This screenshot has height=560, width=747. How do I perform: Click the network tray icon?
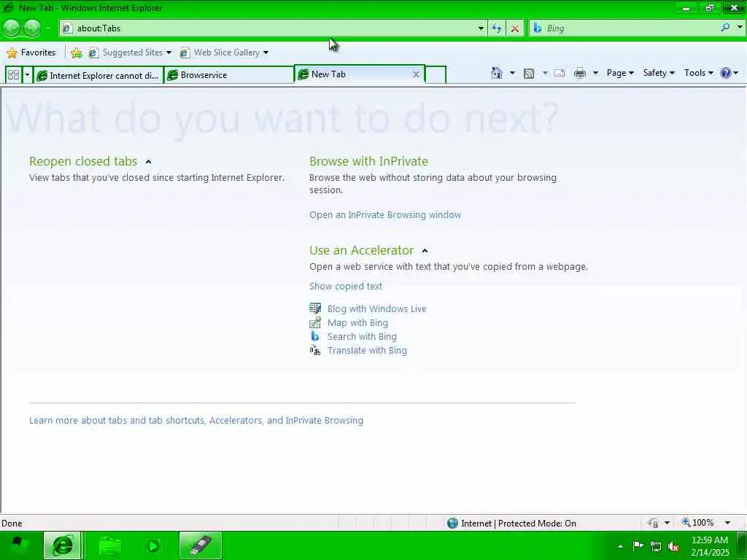tap(656, 546)
